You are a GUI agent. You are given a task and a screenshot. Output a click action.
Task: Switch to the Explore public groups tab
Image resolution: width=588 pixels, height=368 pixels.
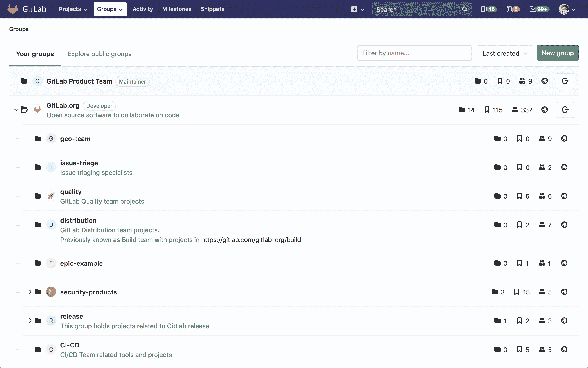(x=99, y=54)
